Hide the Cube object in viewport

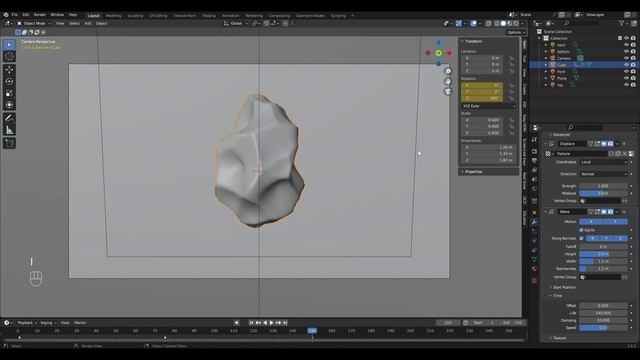627,65
